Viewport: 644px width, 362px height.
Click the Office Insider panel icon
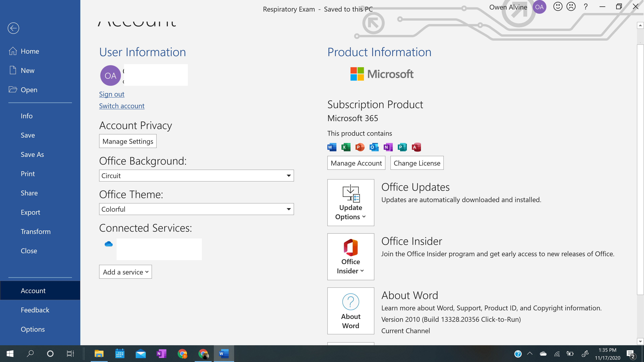pyautogui.click(x=351, y=256)
